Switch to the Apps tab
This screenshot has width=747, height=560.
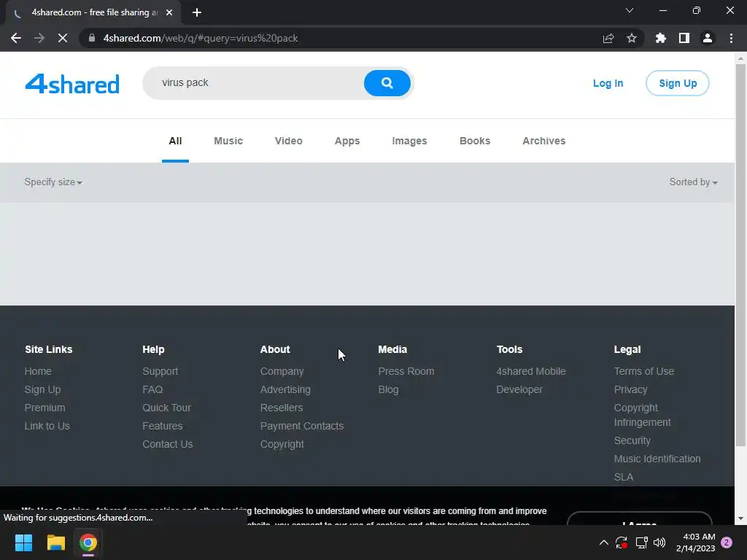coord(347,141)
